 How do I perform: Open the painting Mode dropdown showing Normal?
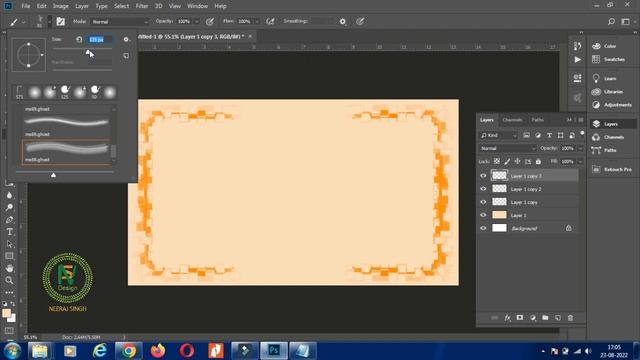point(120,22)
